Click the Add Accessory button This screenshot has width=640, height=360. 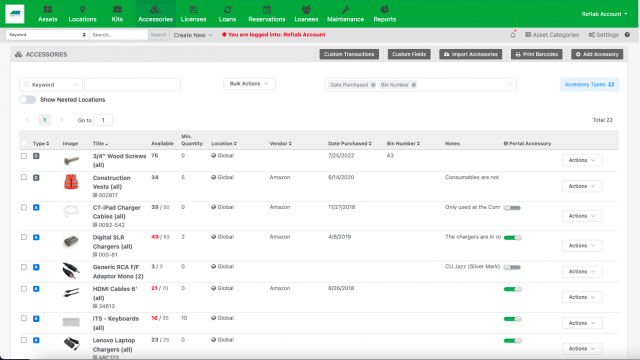(597, 54)
